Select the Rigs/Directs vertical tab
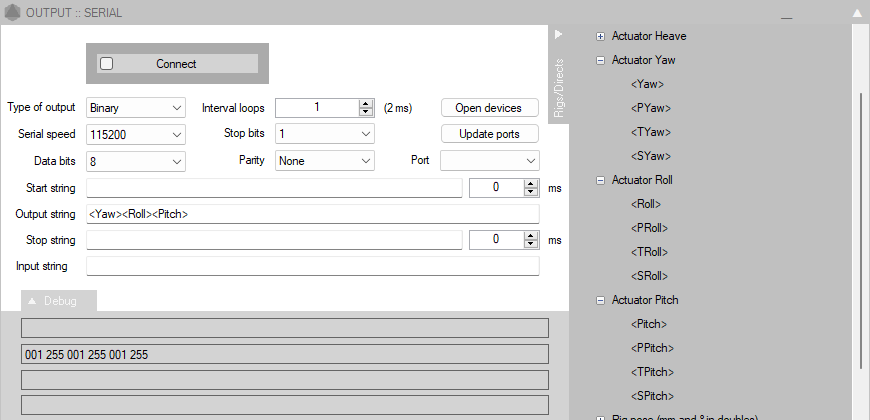This screenshot has width=870, height=420. point(559,88)
